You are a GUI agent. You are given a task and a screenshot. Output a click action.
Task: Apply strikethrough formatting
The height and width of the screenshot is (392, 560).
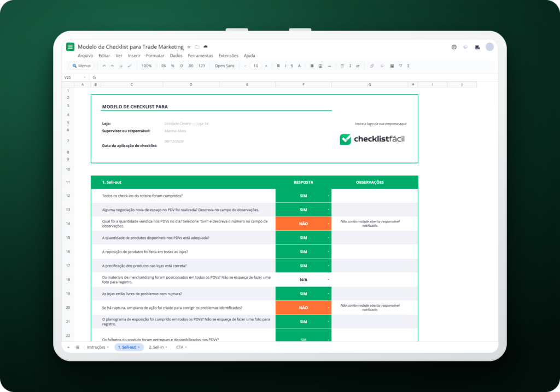point(292,66)
